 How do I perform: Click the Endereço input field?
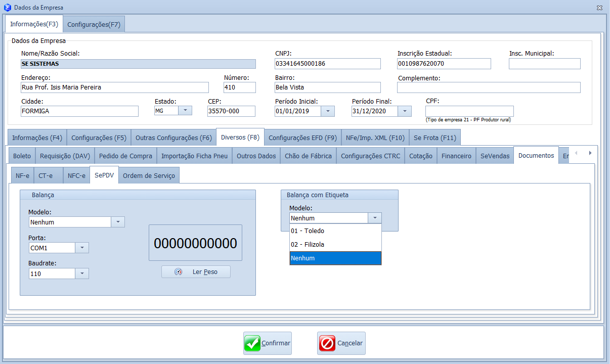tap(114, 87)
